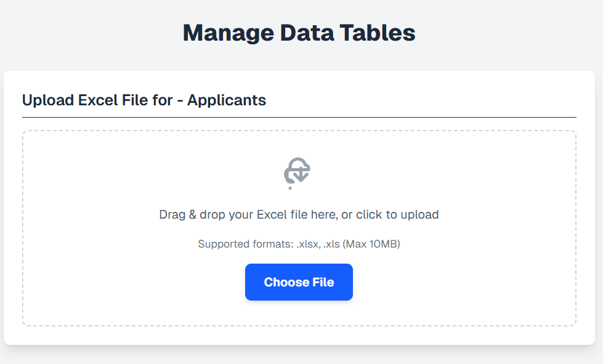
Task: Select the 'Upload Excel File for - Applicants' title
Action: (144, 100)
